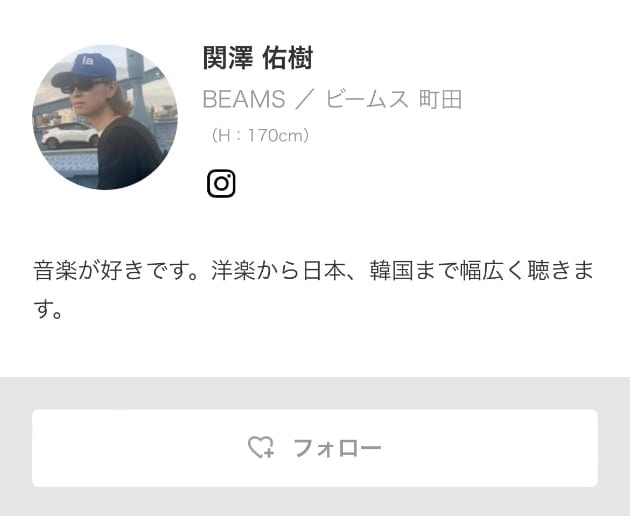Click the 韓国 word in the bio
The image size is (630, 516).
coord(391,270)
